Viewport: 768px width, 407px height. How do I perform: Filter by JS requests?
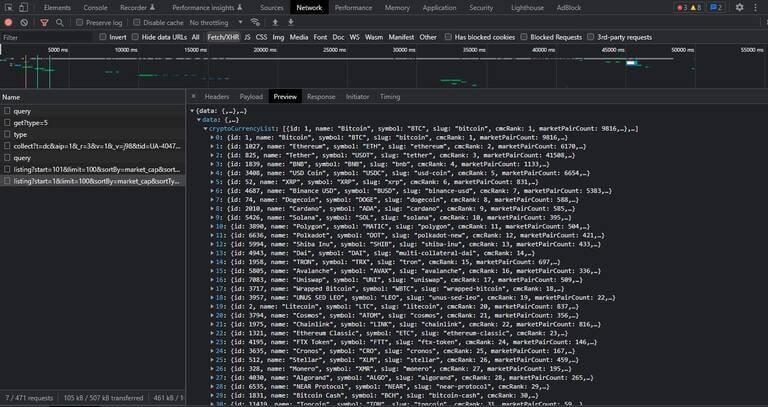(247, 37)
